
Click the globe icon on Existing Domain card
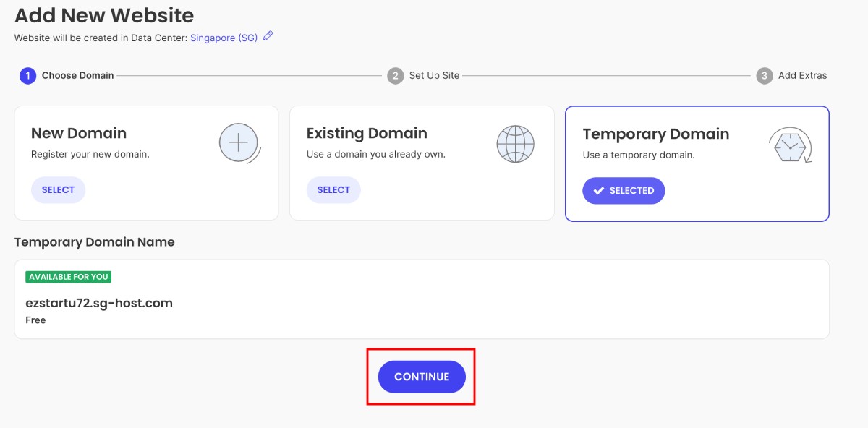coord(515,143)
